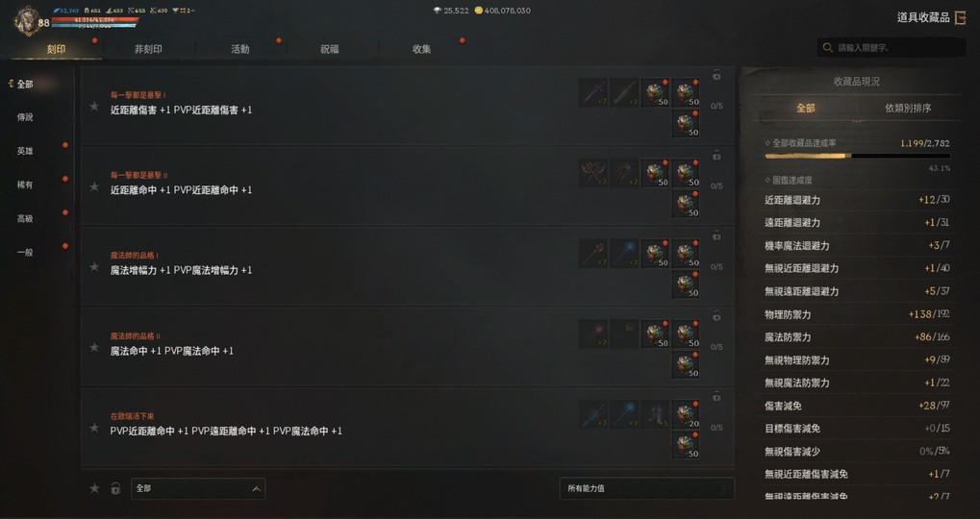Click the lock icon on 魔法師的品格 I row

pos(716,235)
